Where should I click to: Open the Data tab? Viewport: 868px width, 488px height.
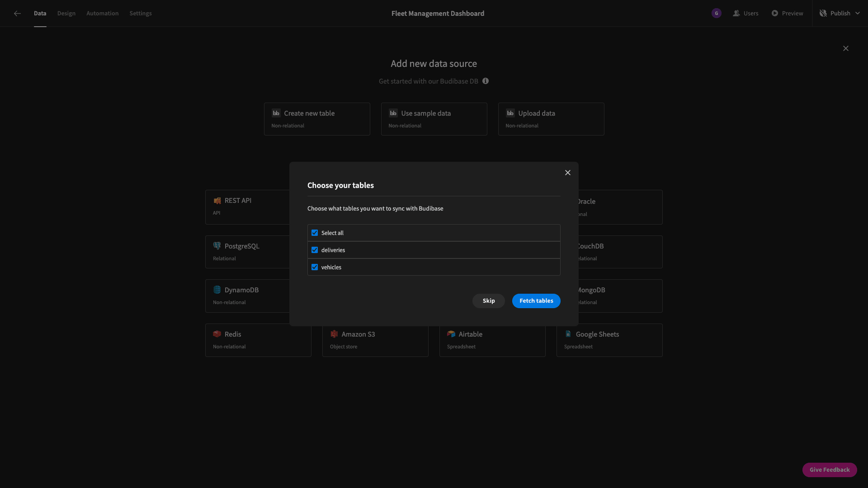pos(40,14)
